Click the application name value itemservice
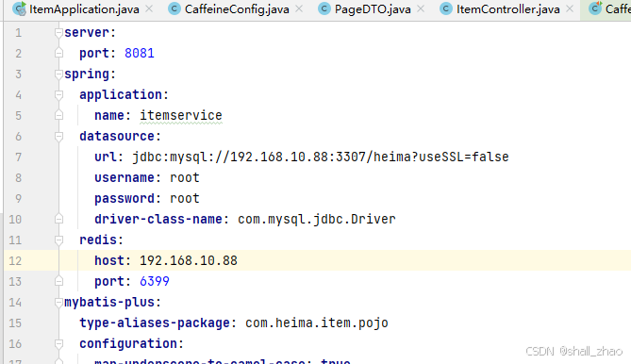Image resolution: width=631 pixels, height=364 pixels. 181,115
